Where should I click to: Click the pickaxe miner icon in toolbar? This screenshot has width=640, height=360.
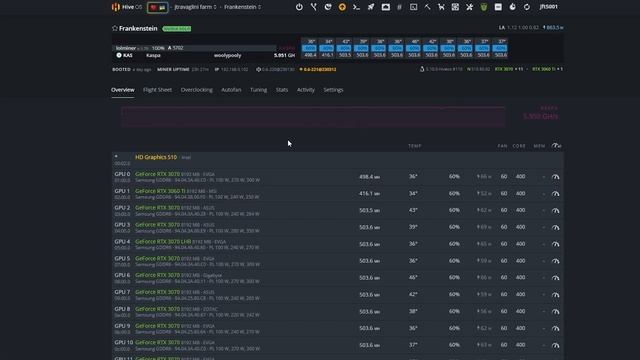(x=427, y=7)
